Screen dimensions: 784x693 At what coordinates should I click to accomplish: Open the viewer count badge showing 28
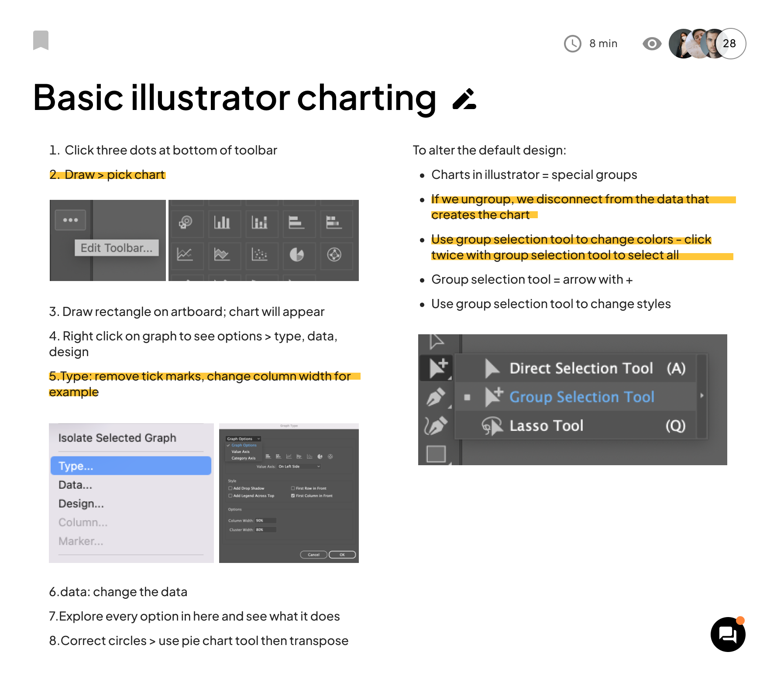tap(731, 44)
